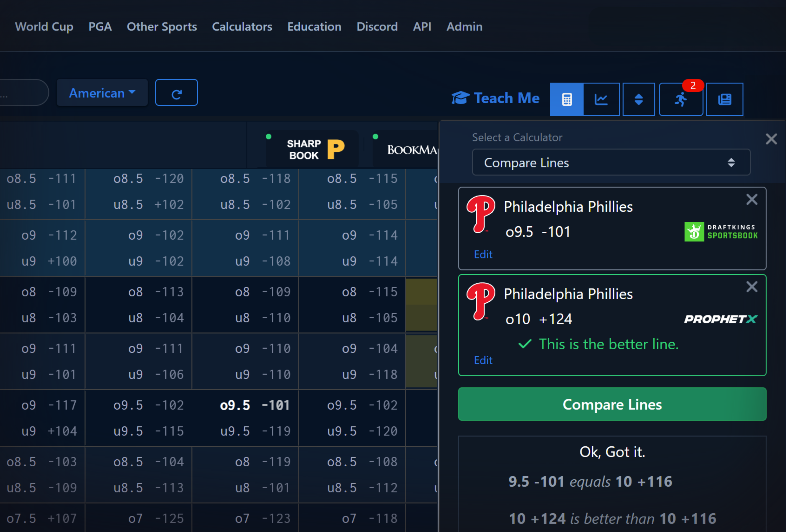Click the Phillies logo in DraftKings card
786x532 pixels.
[x=481, y=215]
